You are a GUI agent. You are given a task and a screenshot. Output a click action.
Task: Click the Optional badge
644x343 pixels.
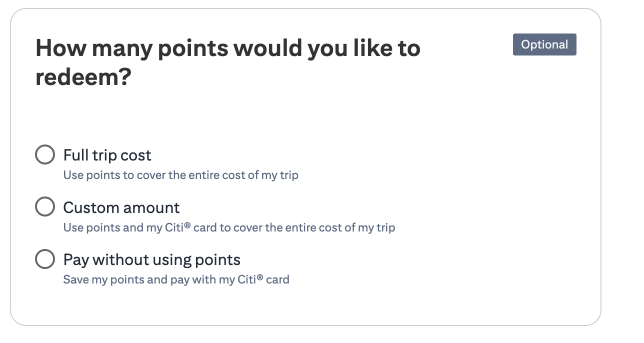(x=544, y=44)
